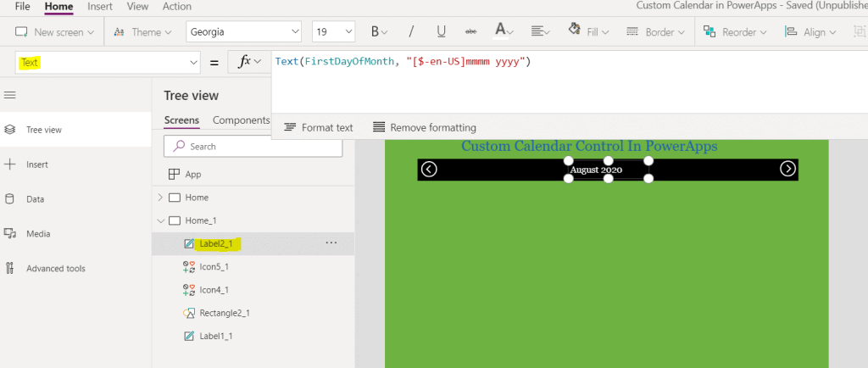Viewport: 868px width, 368px height.
Task: Open the File menu
Action: pos(23,7)
